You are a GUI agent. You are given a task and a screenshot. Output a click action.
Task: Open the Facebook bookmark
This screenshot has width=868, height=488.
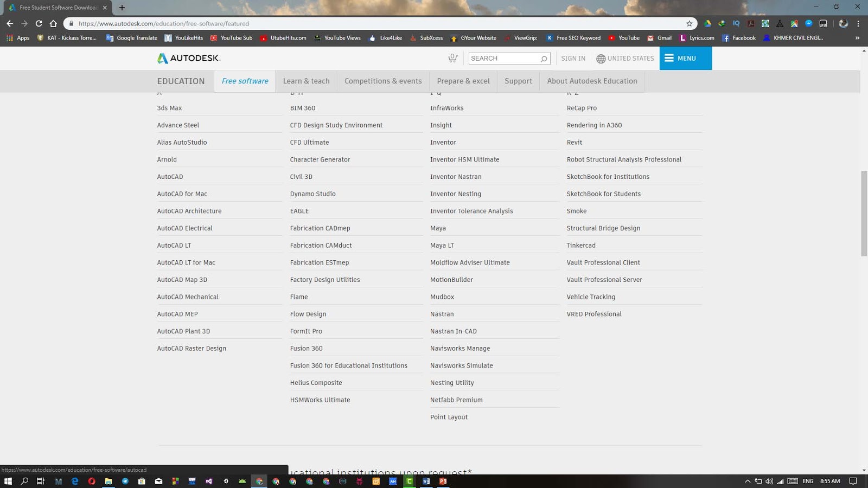pyautogui.click(x=739, y=38)
